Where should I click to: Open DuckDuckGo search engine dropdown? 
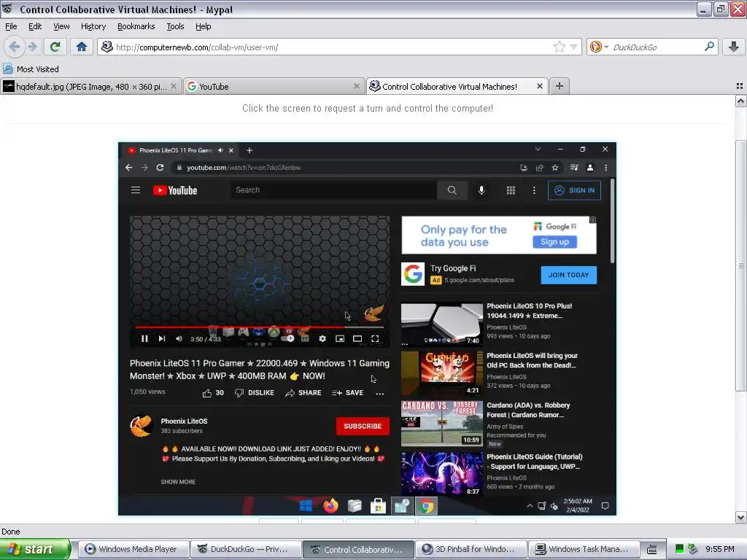coord(599,47)
